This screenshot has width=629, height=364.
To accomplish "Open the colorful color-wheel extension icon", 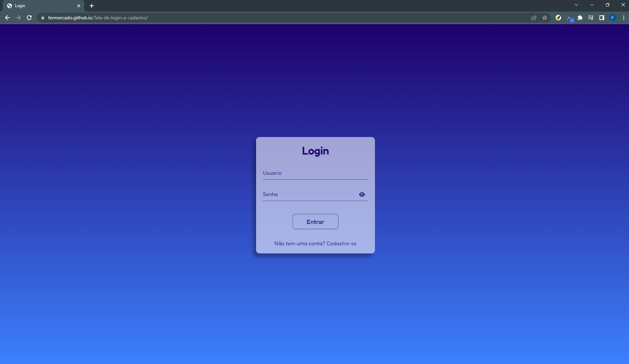I will (558, 18).
